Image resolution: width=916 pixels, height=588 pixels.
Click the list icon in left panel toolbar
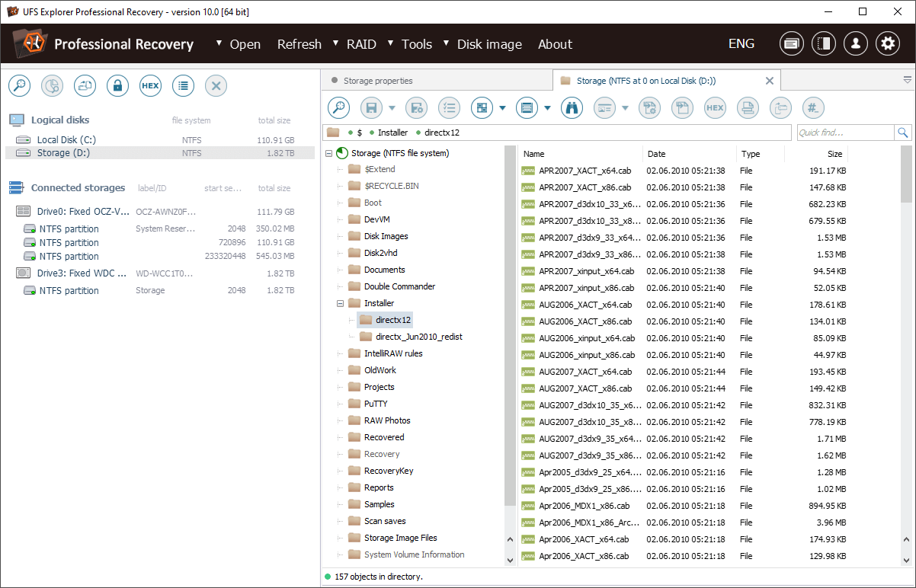click(x=183, y=86)
